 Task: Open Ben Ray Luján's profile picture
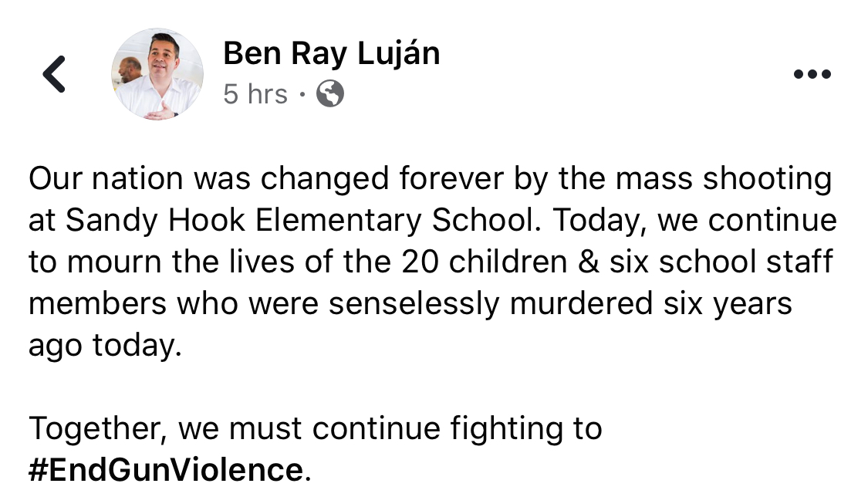click(x=157, y=73)
